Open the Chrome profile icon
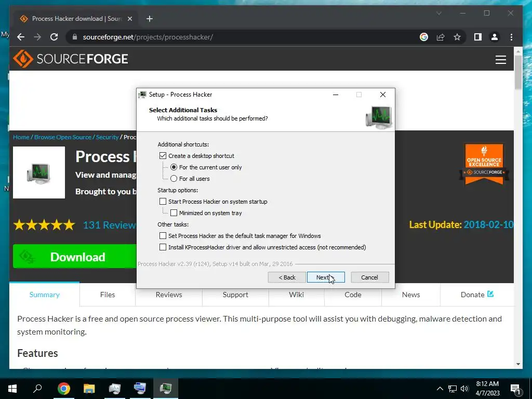 click(x=495, y=37)
